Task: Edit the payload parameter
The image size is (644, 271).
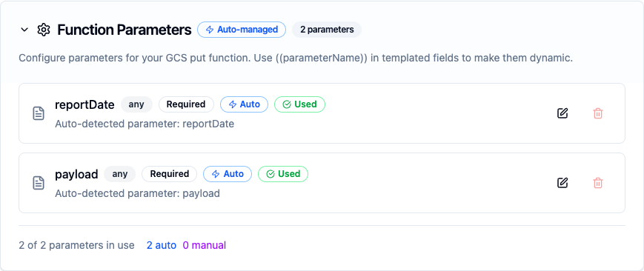Action: click(x=562, y=183)
